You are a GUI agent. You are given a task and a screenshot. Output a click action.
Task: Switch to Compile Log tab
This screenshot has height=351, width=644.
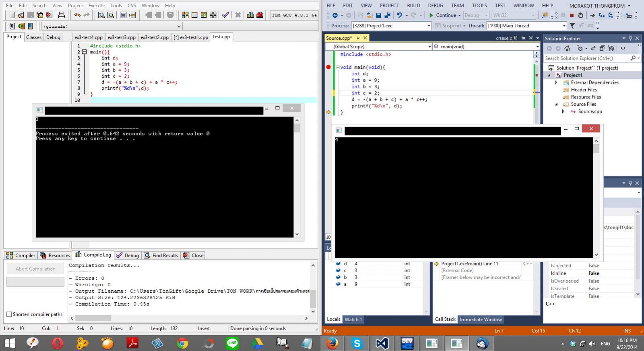(93, 255)
